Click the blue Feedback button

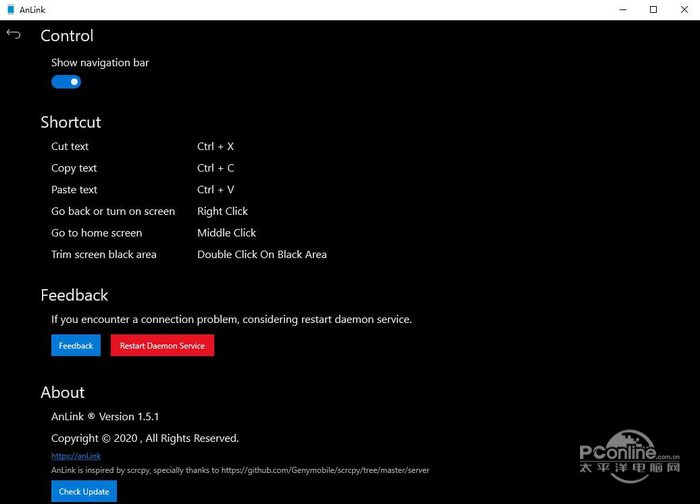pyautogui.click(x=76, y=346)
